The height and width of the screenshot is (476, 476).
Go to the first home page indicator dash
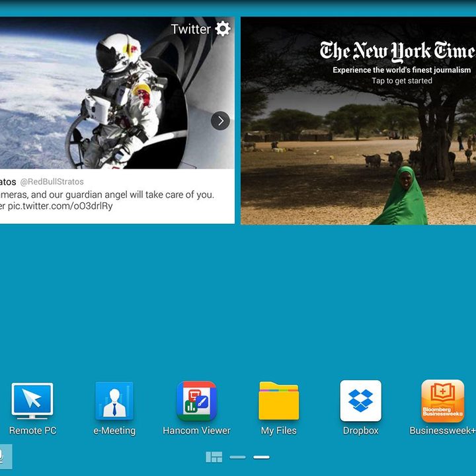[238, 457]
